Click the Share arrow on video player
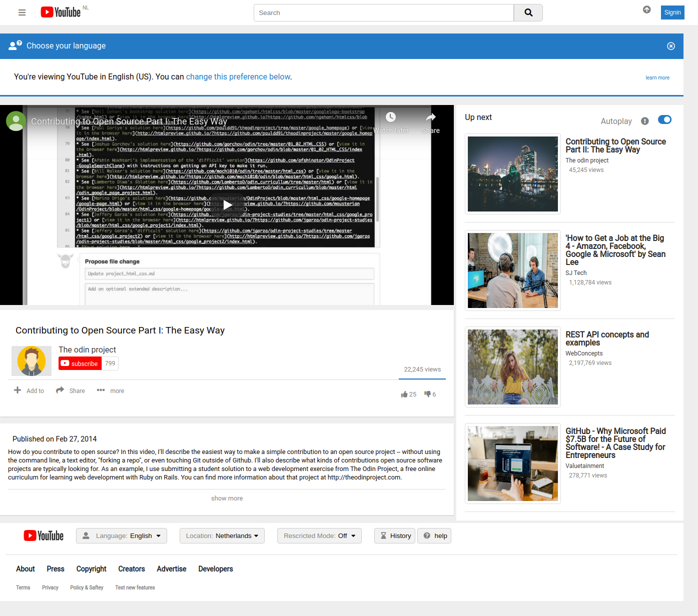Screen dimensions: 698x616 pyautogui.click(x=431, y=117)
